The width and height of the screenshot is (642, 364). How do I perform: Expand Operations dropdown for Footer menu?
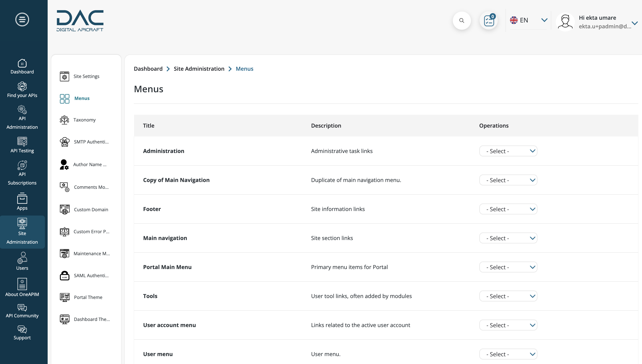point(532,209)
